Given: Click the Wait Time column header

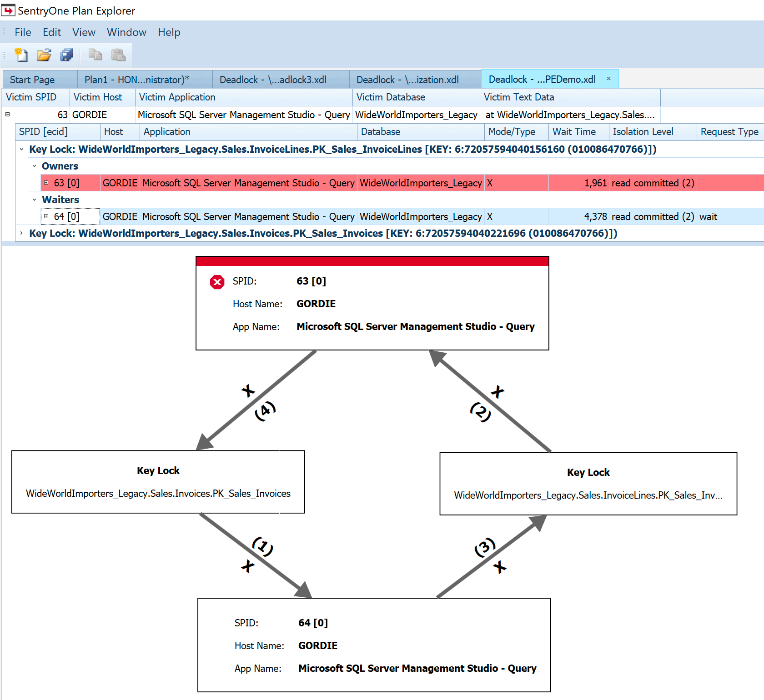Looking at the screenshot, I should (x=579, y=132).
